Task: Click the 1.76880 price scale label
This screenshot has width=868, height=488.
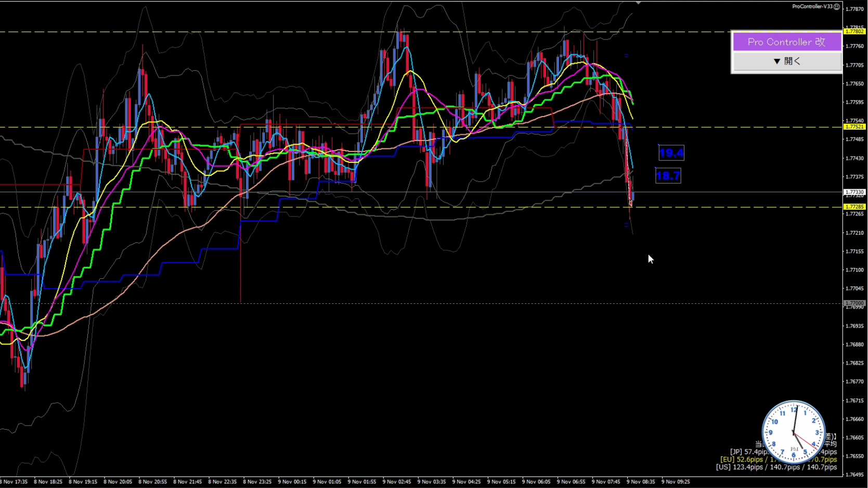Action: [x=854, y=344]
